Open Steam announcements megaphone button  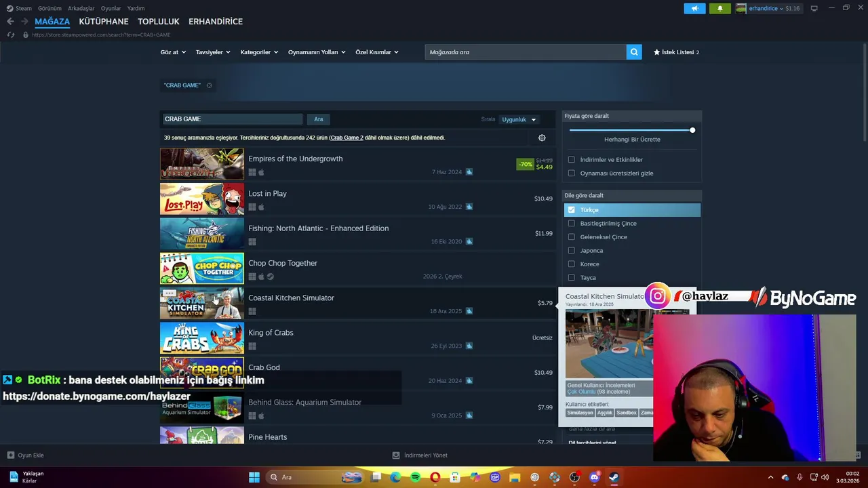[694, 8]
